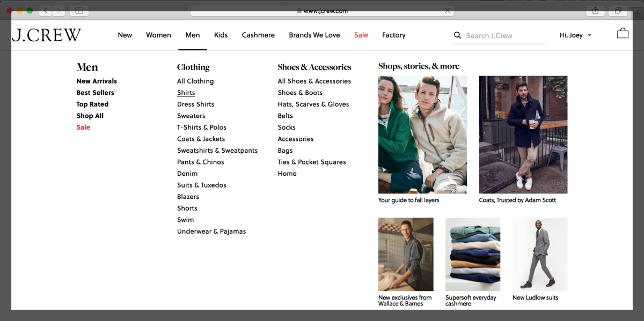The width and height of the screenshot is (644, 321).
Task: Open the Shirts category
Action: pyautogui.click(x=186, y=93)
